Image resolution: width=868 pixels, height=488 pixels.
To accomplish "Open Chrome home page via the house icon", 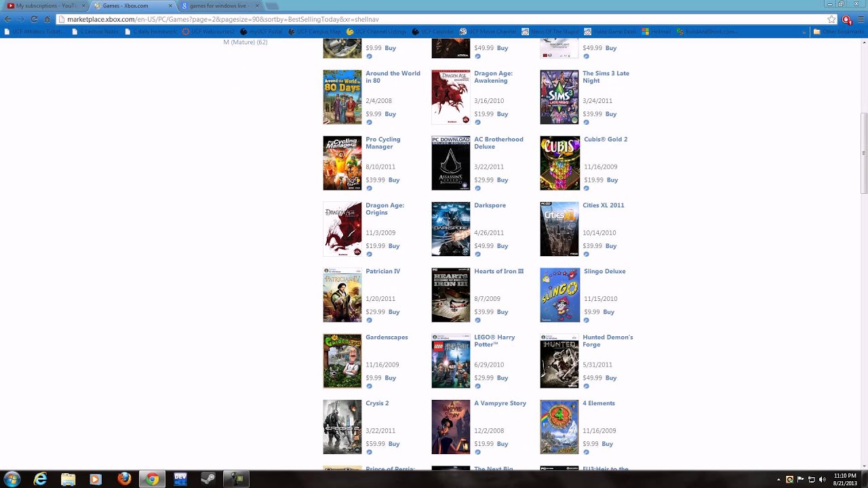I will (x=47, y=19).
